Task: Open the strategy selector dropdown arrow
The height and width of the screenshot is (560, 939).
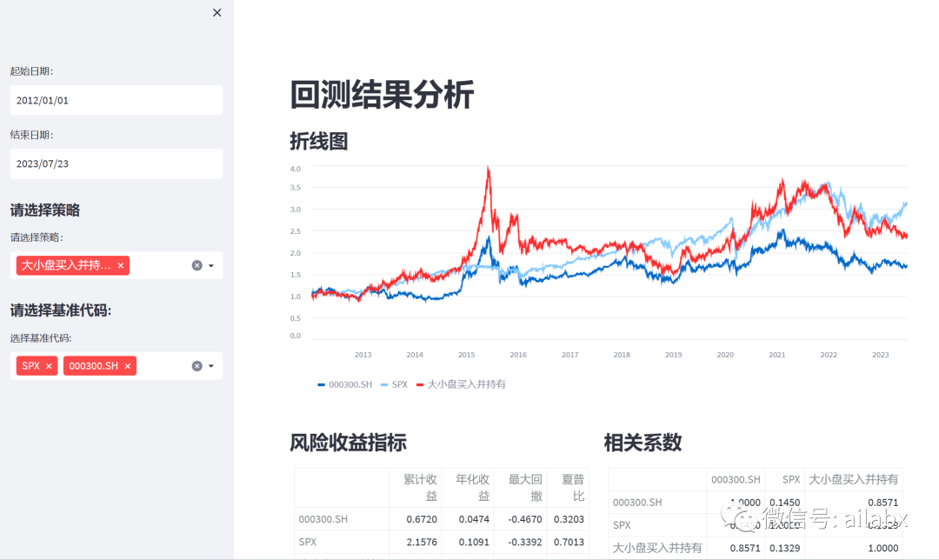Action: tap(210, 265)
